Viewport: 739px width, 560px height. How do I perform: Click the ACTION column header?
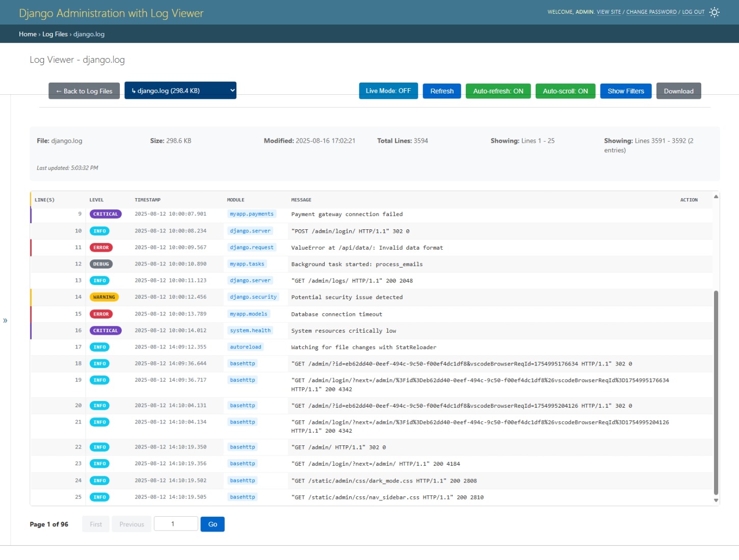(689, 200)
